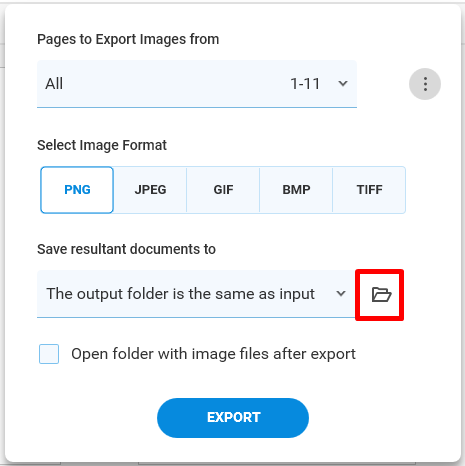Open the three-dot more options menu
The height and width of the screenshot is (466, 465).
coord(425,84)
